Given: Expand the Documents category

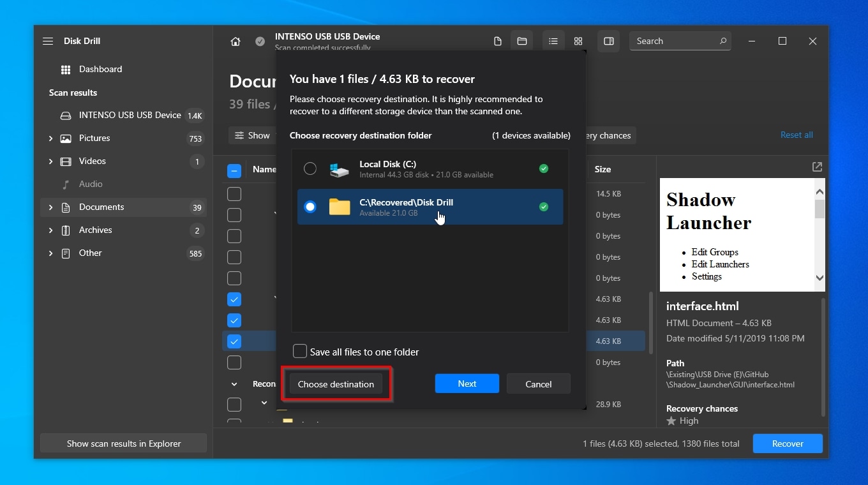Looking at the screenshot, I should (x=50, y=207).
